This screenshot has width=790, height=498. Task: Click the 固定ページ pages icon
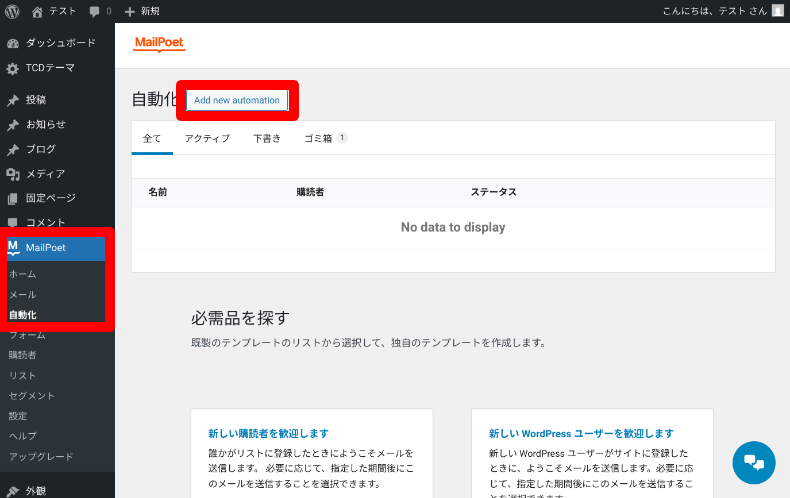pos(13,199)
